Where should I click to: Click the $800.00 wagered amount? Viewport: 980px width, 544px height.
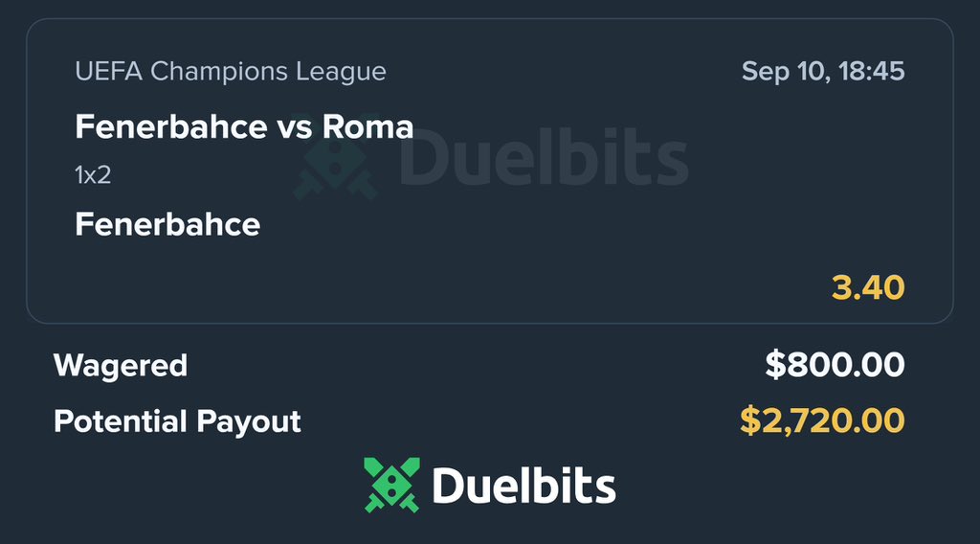pos(835,365)
